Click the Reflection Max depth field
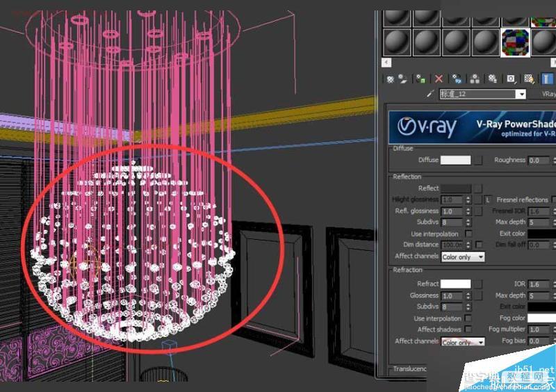The width and height of the screenshot is (556, 392). (539, 222)
